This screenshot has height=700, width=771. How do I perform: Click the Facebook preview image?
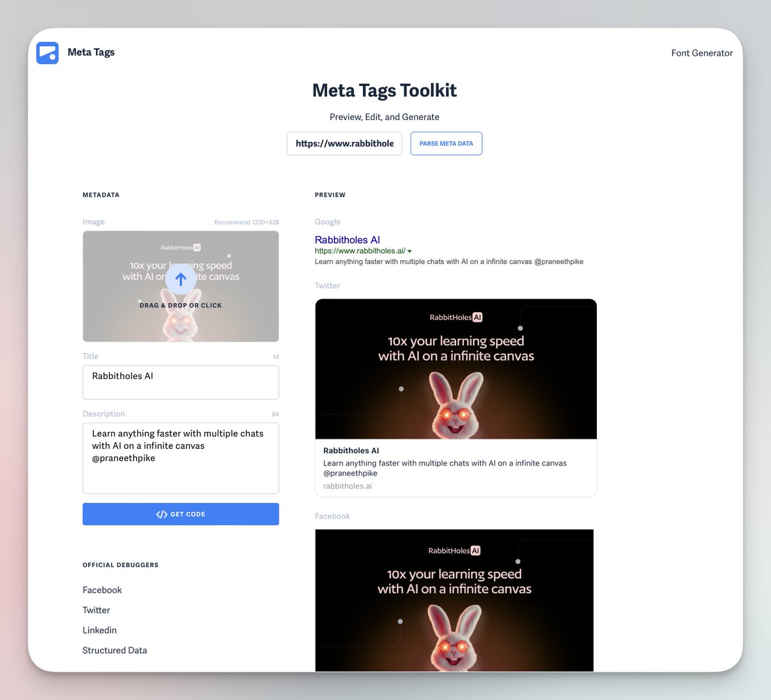[454, 600]
